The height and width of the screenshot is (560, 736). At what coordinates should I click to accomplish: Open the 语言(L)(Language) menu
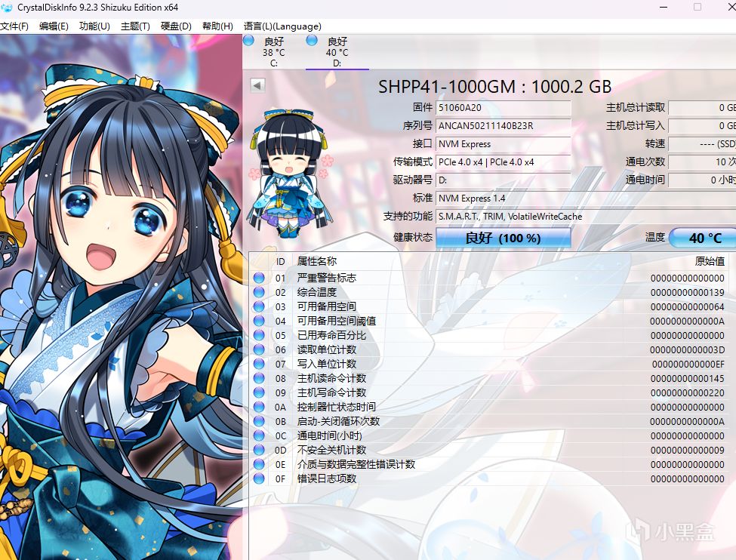(x=282, y=26)
